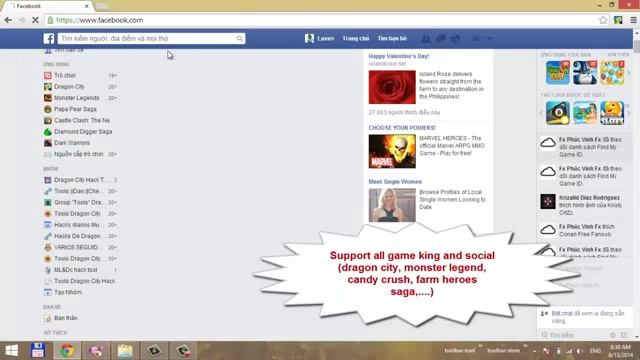
Task: Click the right arrow beside your apps row
Action: click(x=629, y=73)
